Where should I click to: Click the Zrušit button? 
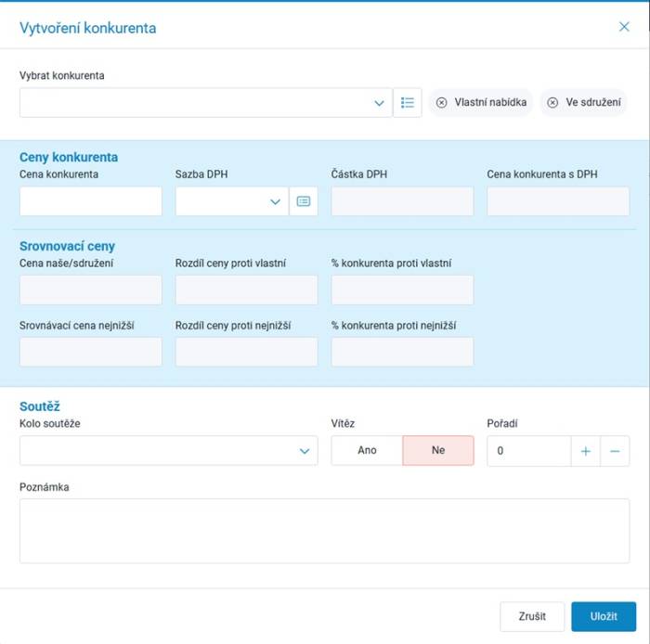click(532, 616)
